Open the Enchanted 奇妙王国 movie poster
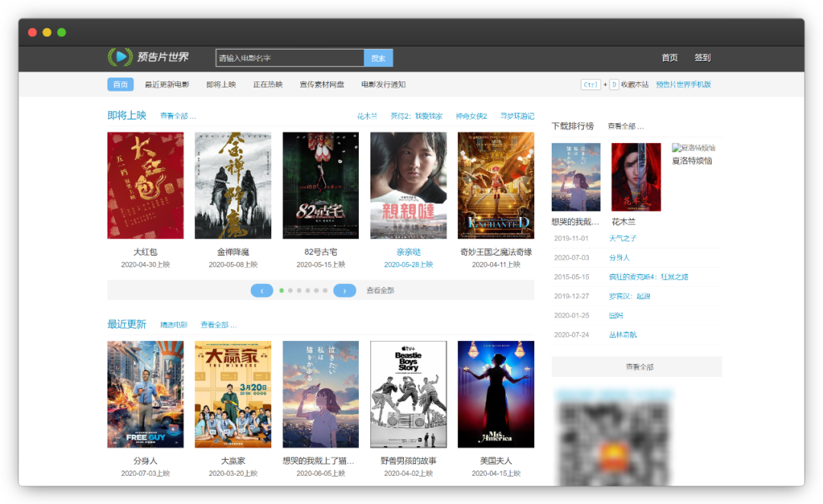Image resolution: width=823 pixels, height=504 pixels. coord(496,185)
